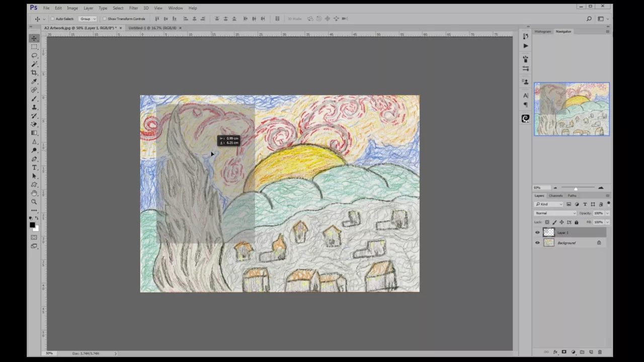Image resolution: width=644 pixels, height=362 pixels.
Task: Toggle Lock all padlock icon
Action: coord(577,222)
